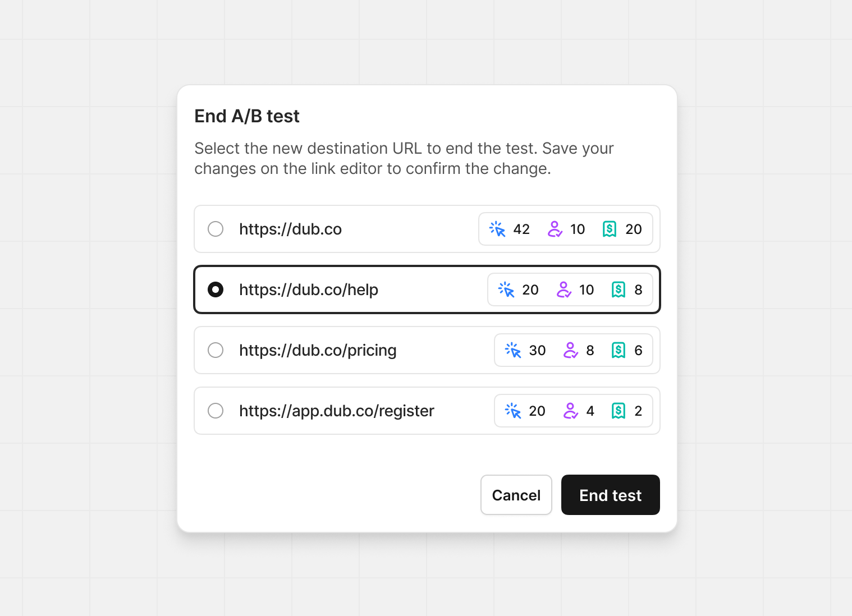852x616 pixels.
Task: Select the https://dub.co radio button
Action: (216, 229)
